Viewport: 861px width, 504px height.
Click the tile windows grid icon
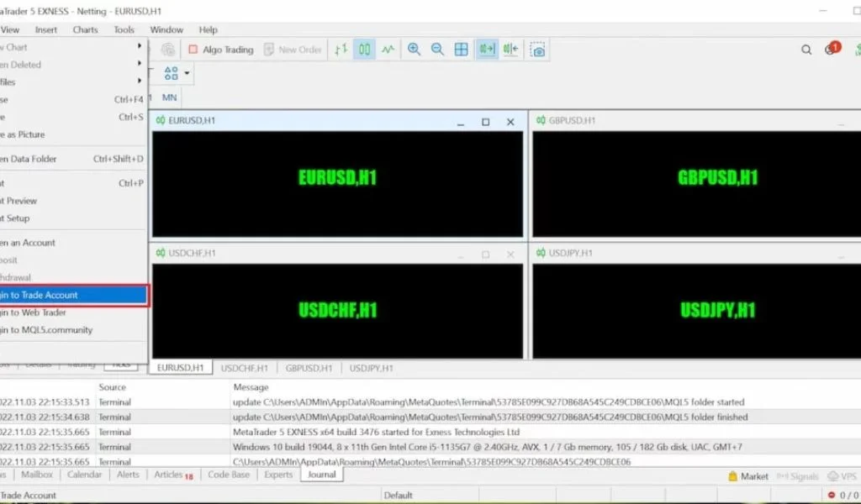[x=461, y=50]
